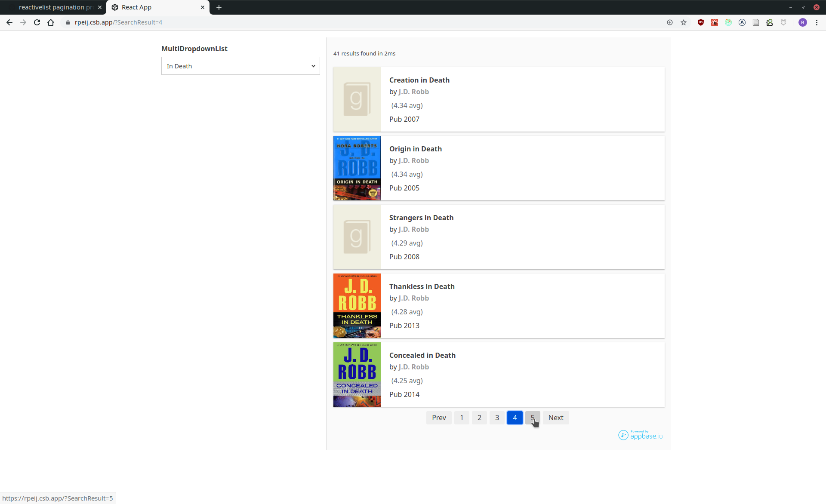Open the Concealed in Death title

click(x=422, y=355)
